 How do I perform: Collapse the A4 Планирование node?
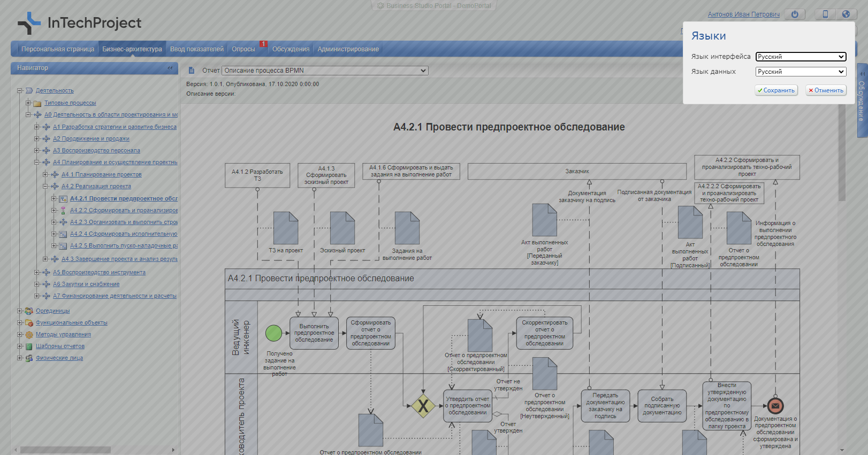(37, 162)
